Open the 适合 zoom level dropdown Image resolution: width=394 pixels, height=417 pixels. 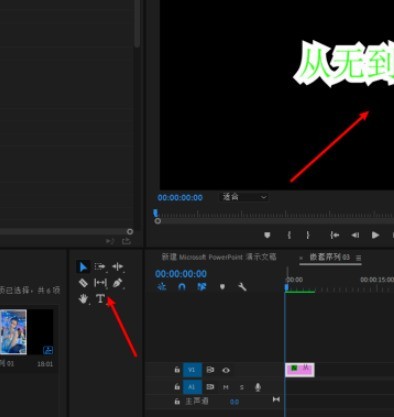[x=244, y=197]
